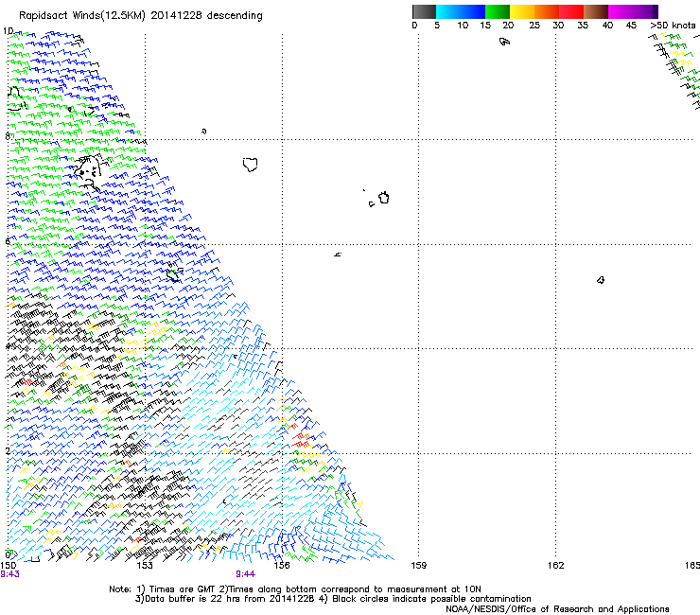Click the gray 0-5 knots color swatch
This screenshot has width=700, height=615.
pos(424,11)
